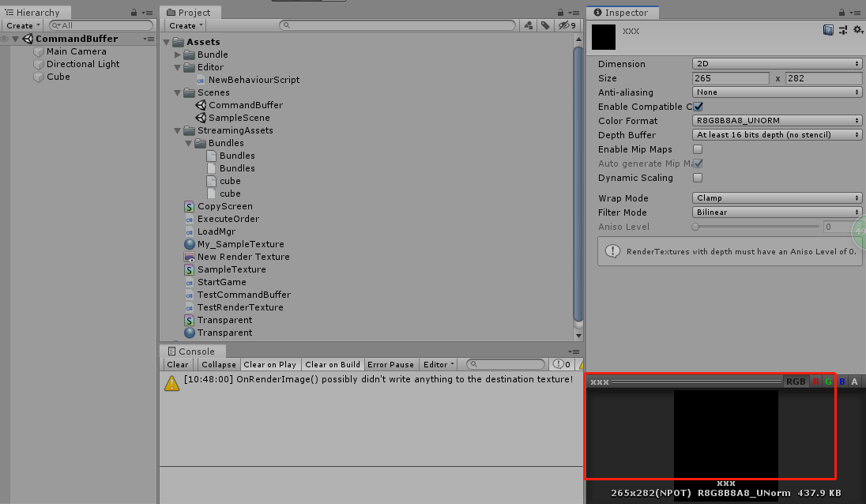Viewport: 866px width, 504px height.
Task: Click the Alpha channel button in preview
Action: point(855,381)
